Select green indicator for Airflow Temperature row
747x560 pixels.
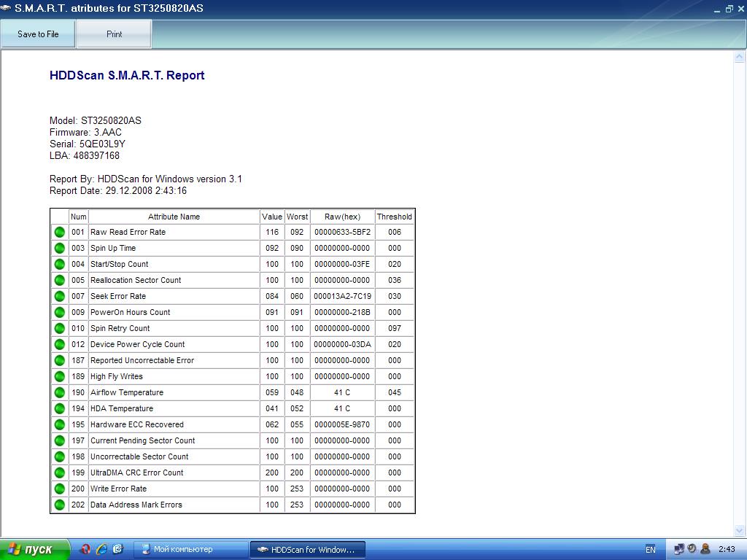pyautogui.click(x=60, y=392)
